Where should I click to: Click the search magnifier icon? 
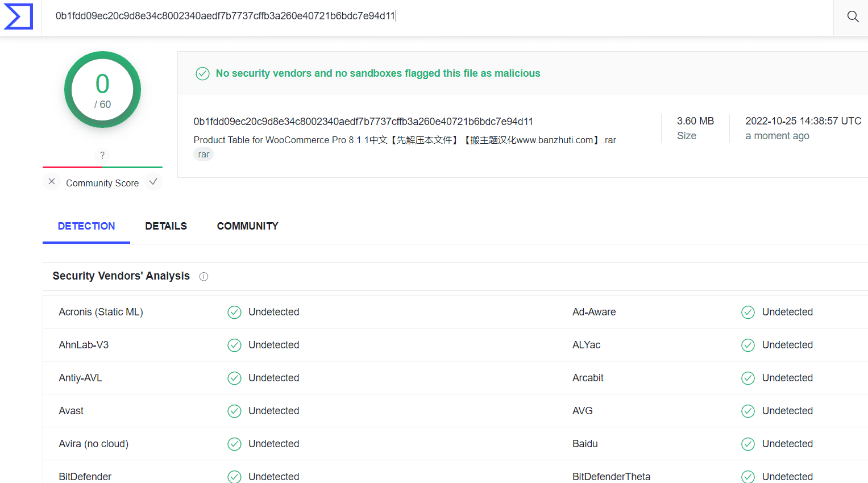[853, 16]
